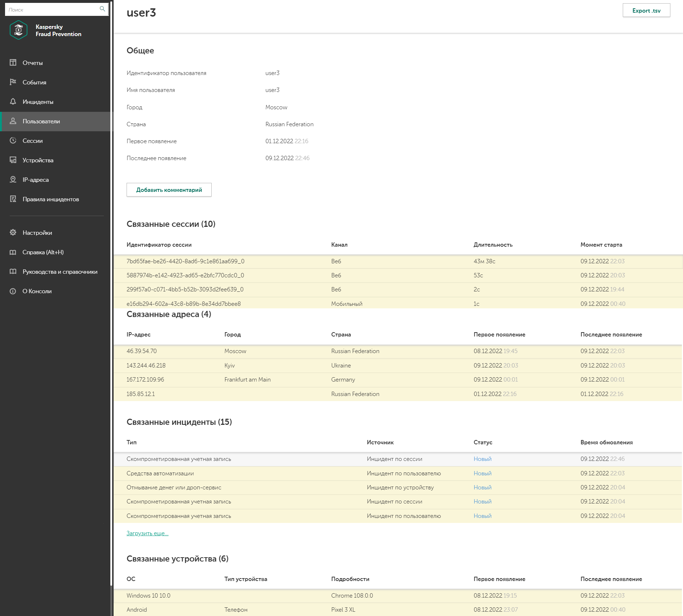Click the flag icon for События
The width and height of the screenshot is (683, 616).
click(13, 82)
